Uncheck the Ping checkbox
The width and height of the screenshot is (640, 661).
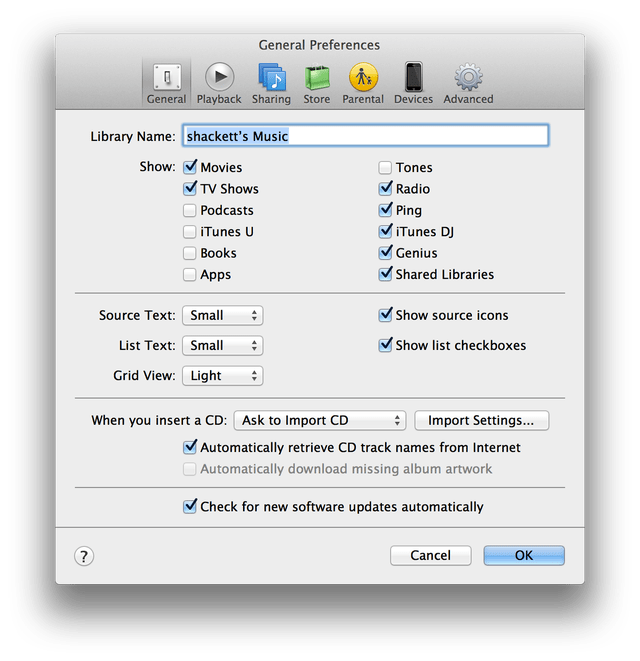pos(385,210)
